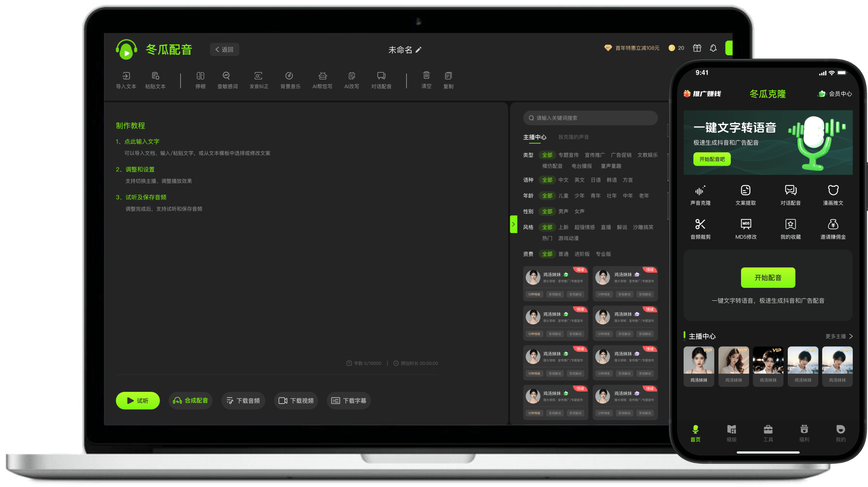This screenshot has width=868, height=487.
Task: Tap the 音频裁剪 scissors icon
Action: [x=700, y=225]
